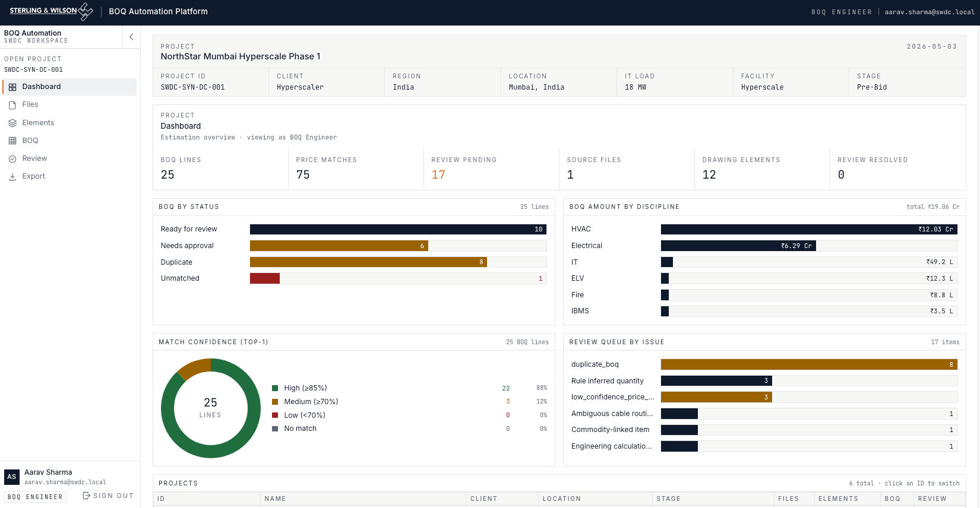Click the Engineering calculation issue row
Viewport: 980px width, 508px height.
point(764,446)
